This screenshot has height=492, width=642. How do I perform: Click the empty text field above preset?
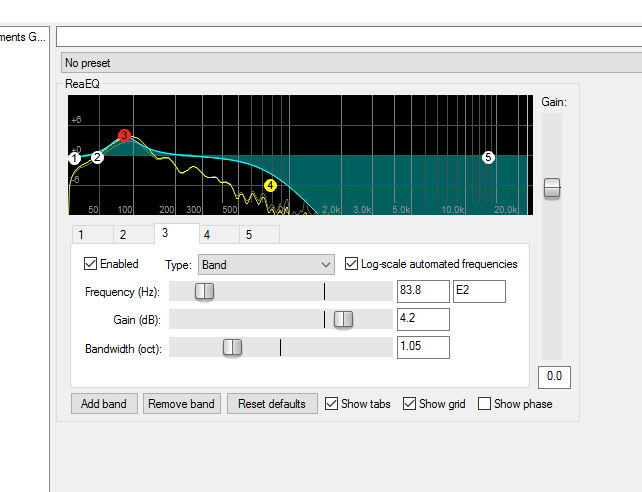[349, 36]
